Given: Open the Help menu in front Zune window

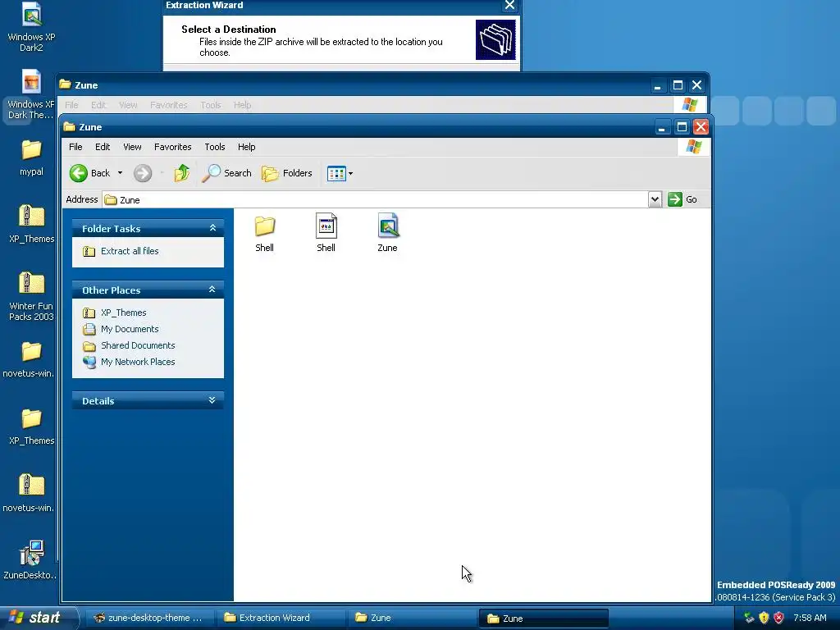Looking at the screenshot, I should click(246, 147).
